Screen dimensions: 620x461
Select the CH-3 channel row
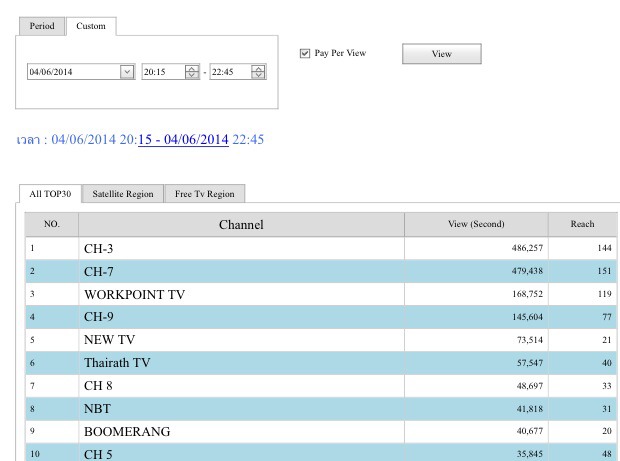pyautogui.click(x=321, y=248)
